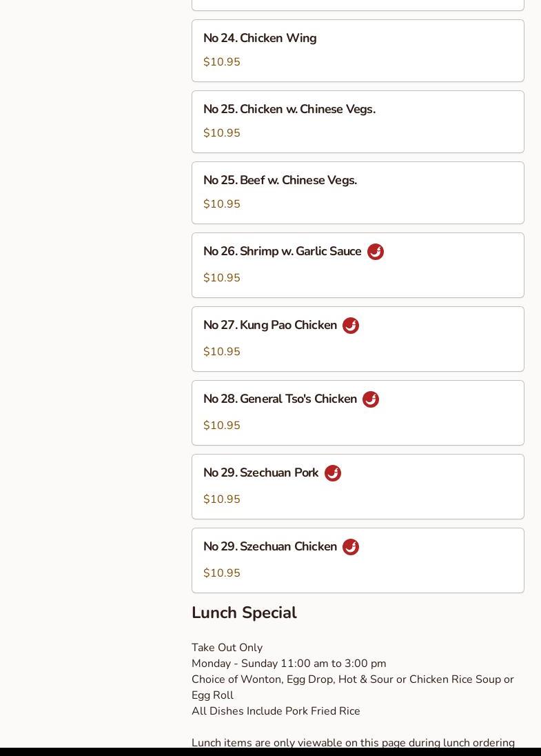Click spicy pepper icon beside Kung Pao Chicken
This screenshot has width=541, height=756.
click(x=351, y=326)
